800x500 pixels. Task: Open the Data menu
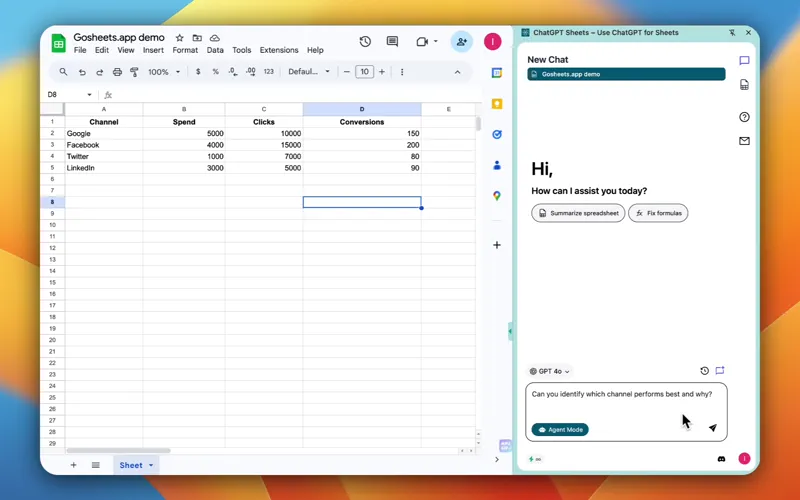point(215,50)
